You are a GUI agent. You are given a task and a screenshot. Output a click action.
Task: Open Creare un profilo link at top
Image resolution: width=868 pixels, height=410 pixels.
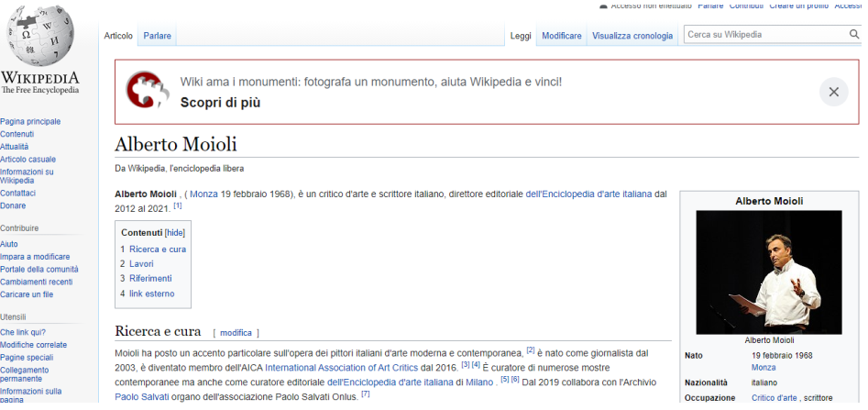click(799, 6)
